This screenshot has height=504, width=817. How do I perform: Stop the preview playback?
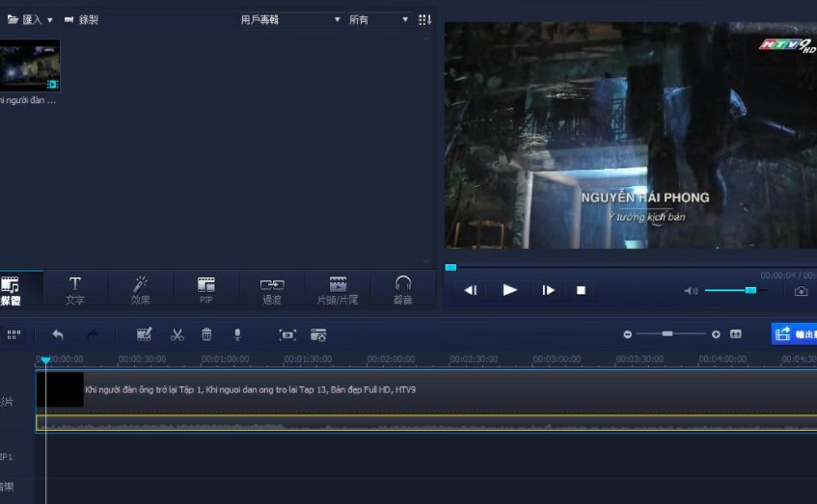coord(581,290)
